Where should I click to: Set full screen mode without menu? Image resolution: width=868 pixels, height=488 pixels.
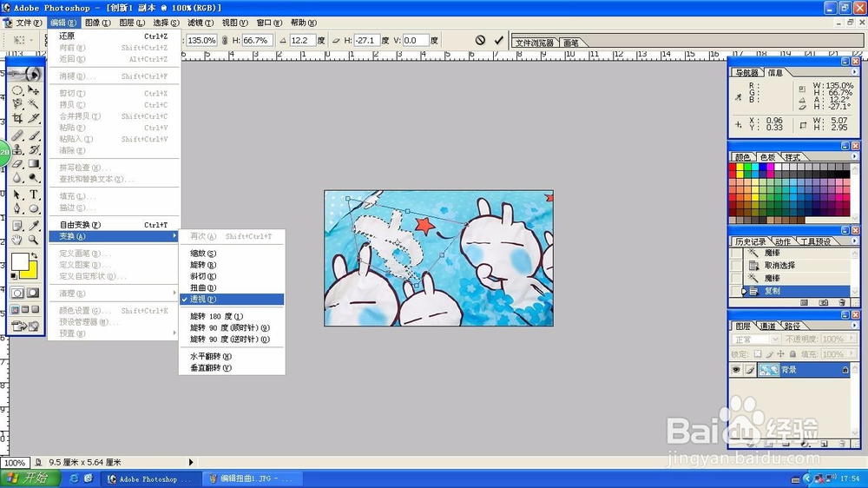(x=36, y=310)
